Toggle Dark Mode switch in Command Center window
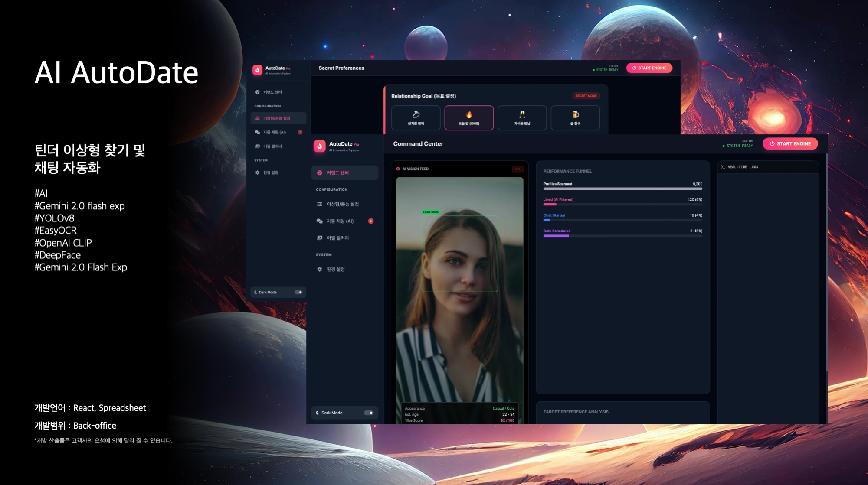Viewport: 868px width, 485px height. pos(369,413)
